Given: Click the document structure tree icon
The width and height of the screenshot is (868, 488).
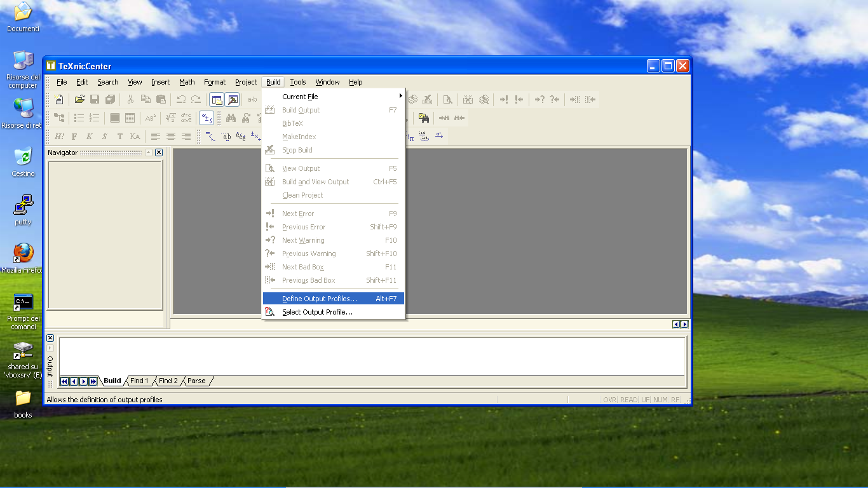Looking at the screenshot, I should (59, 118).
